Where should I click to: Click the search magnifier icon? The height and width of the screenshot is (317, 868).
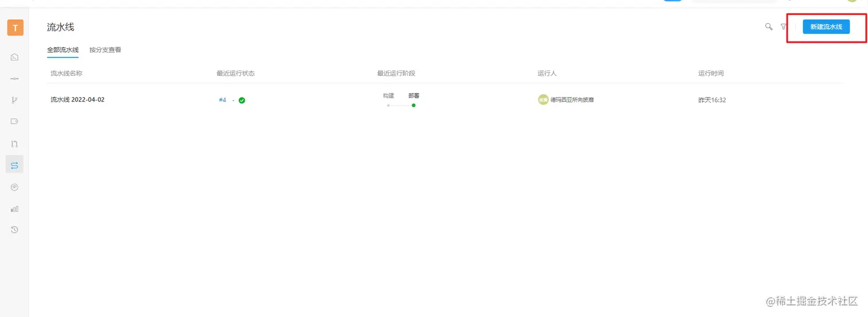(x=769, y=26)
